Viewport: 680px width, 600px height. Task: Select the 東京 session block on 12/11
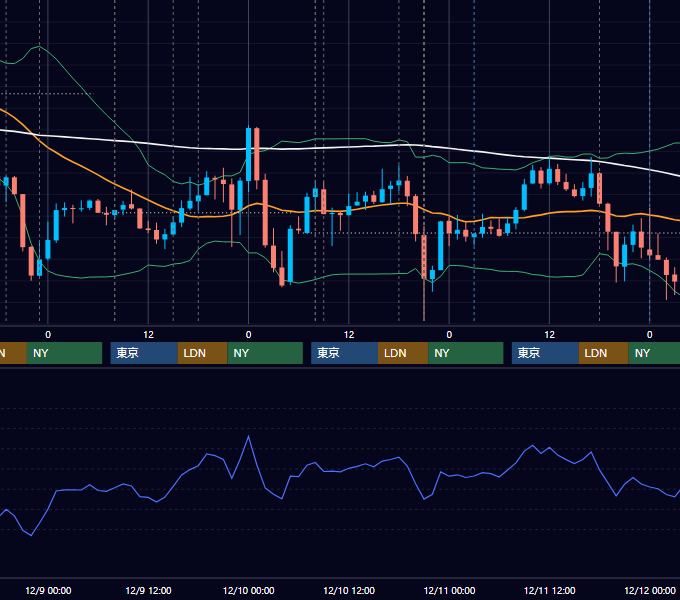[545, 353]
